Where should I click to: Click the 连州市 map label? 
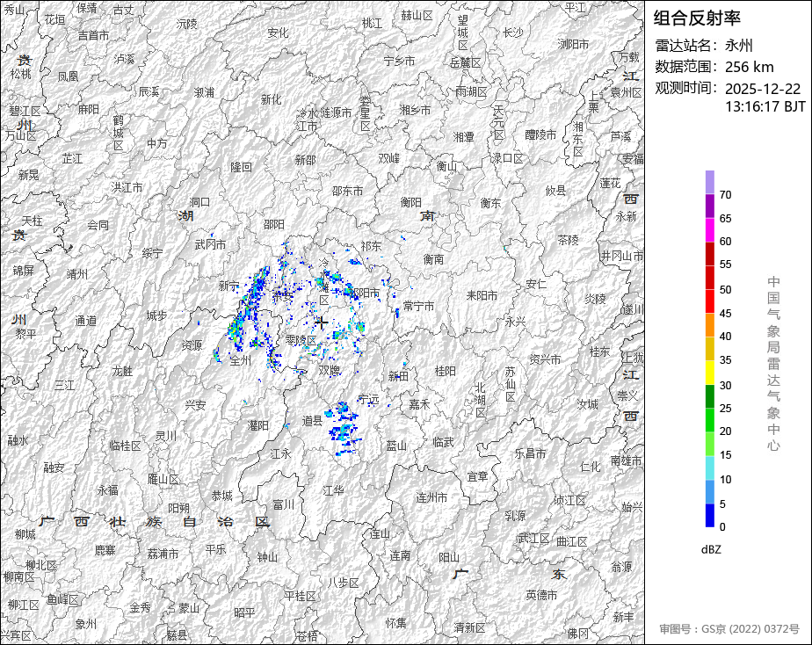coord(431,498)
